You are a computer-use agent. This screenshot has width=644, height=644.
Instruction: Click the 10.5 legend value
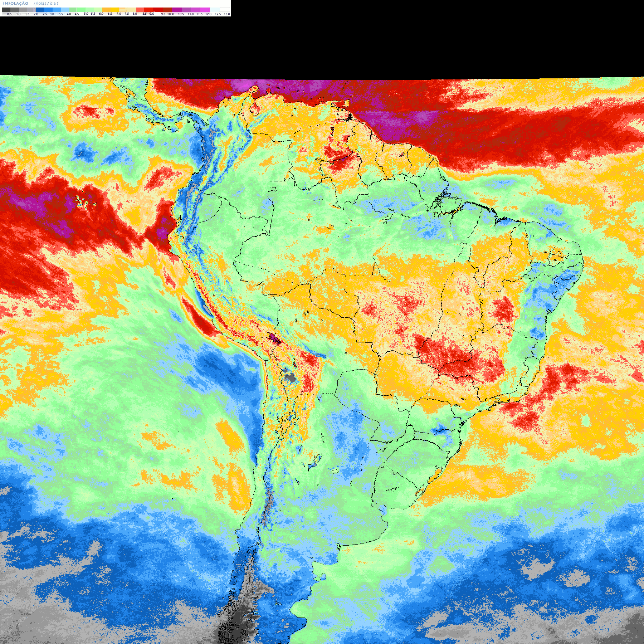tap(181, 14)
